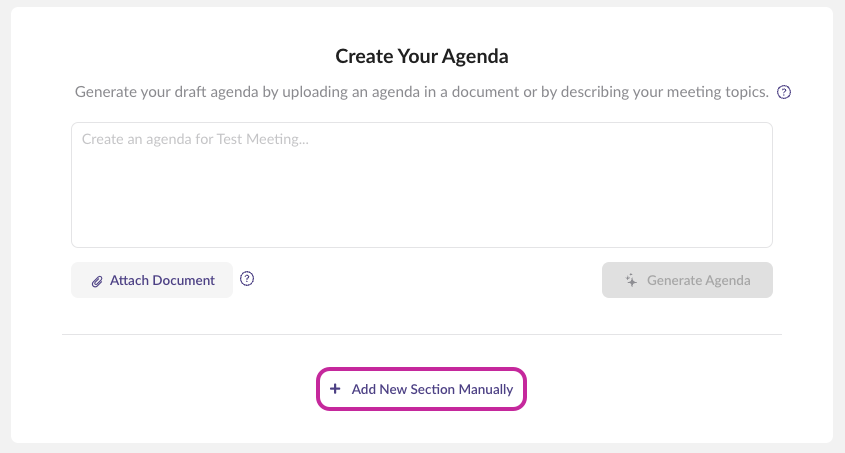845x453 pixels.
Task: Click the 'Create an agenda for Test Meeting' placeholder
Action: pyautogui.click(x=195, y=140)
